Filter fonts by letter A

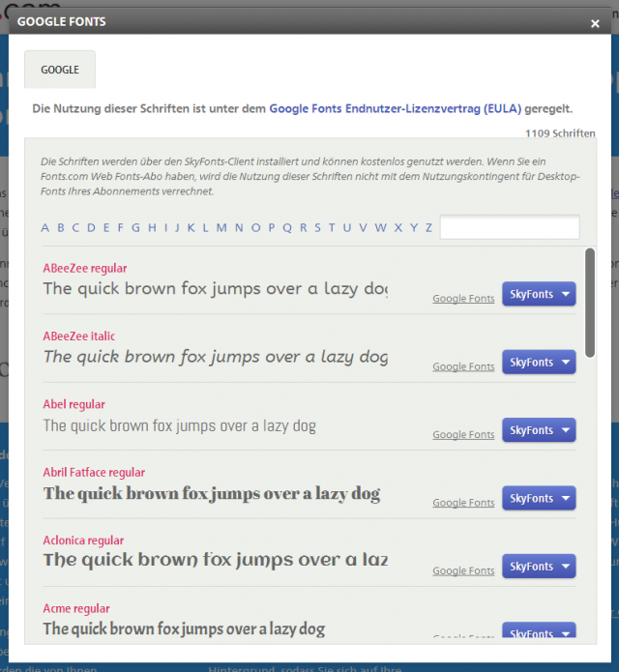45,227
